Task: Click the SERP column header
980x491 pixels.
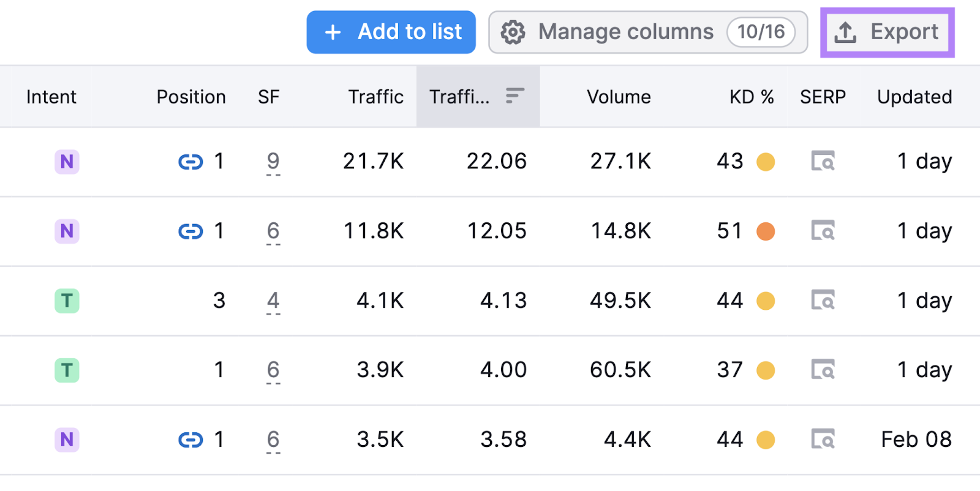Action: tap(823, 97)
